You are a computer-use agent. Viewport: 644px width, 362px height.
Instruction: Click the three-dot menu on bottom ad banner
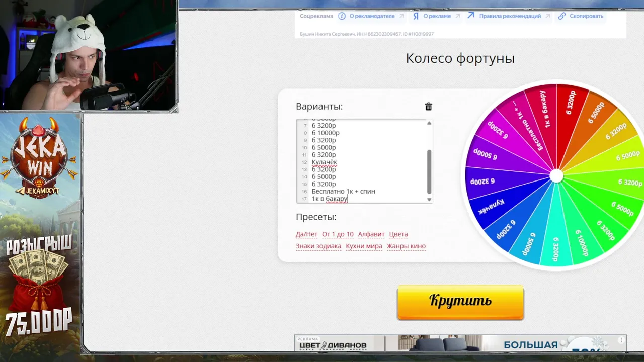point(622,341)
